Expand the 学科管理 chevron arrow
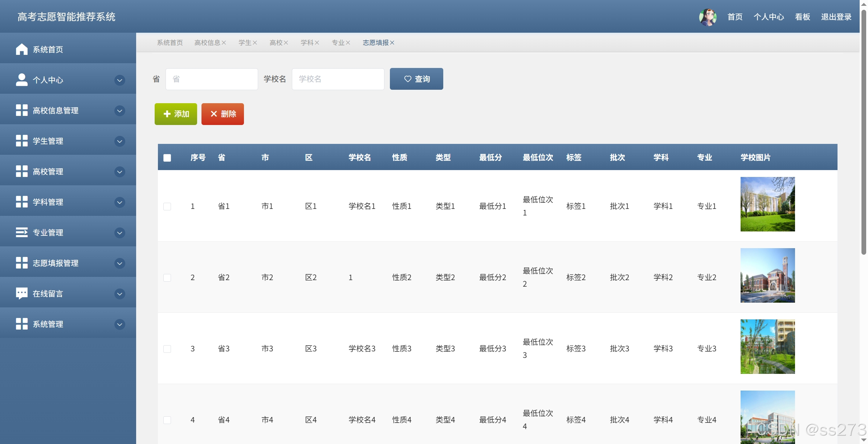The image size is (868, 444). point(119,202)
